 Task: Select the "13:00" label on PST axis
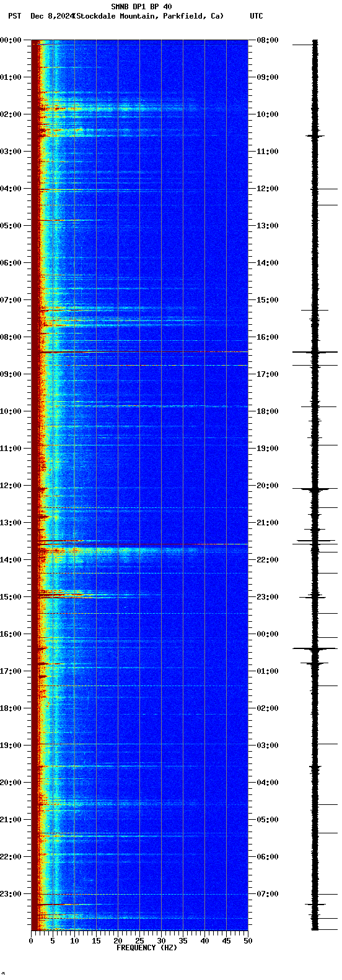click(11, 523)
